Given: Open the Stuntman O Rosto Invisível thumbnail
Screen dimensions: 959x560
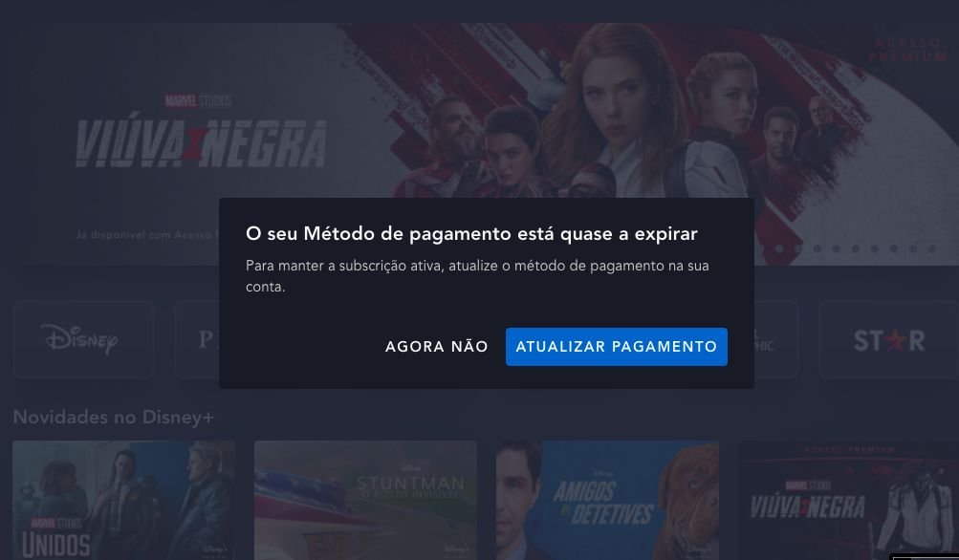Looking at the screenshot, I should 366,500.
